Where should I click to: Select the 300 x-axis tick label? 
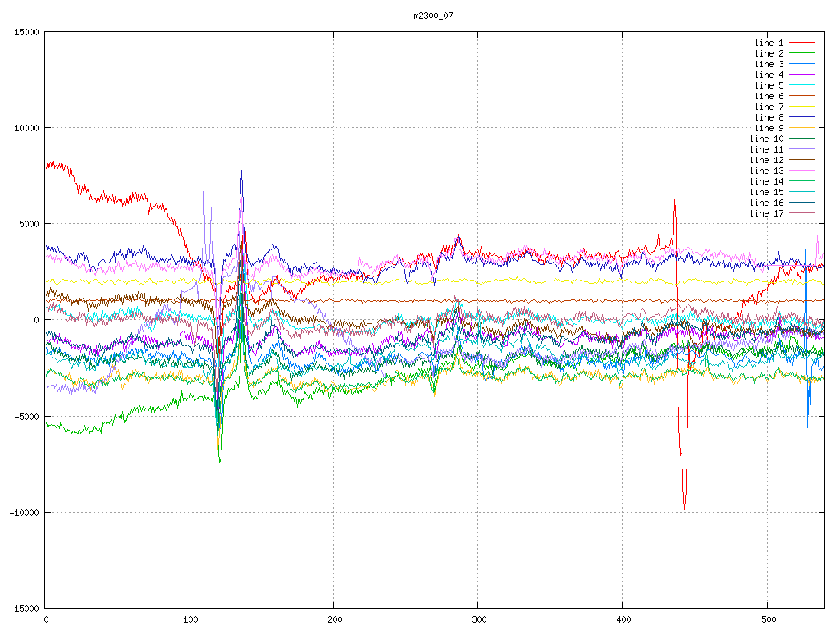tap(478, 620)
